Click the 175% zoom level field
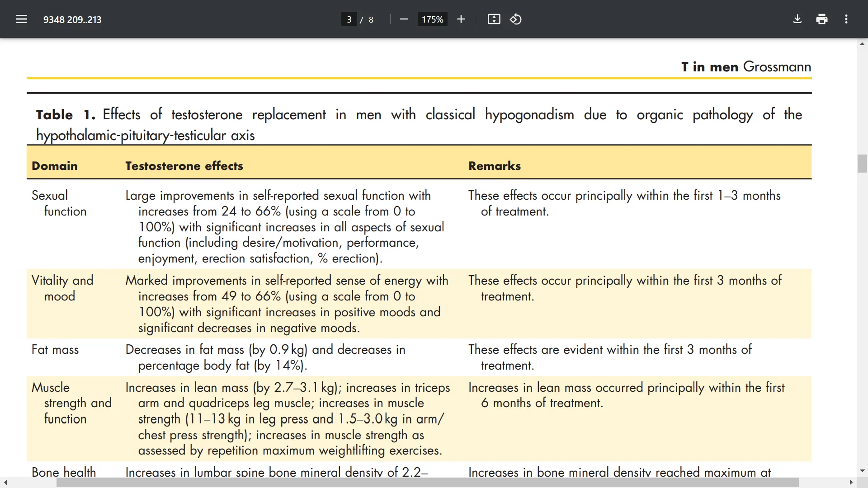This screenshot has width=868, height=488. (x=432, y=19)
